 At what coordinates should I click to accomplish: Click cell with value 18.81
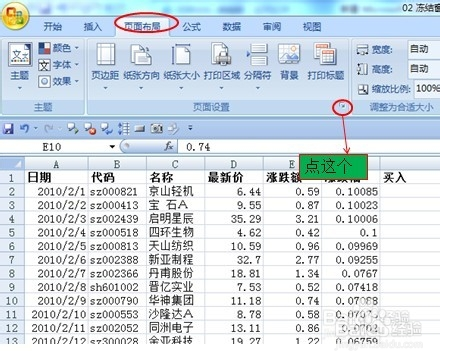234,273
